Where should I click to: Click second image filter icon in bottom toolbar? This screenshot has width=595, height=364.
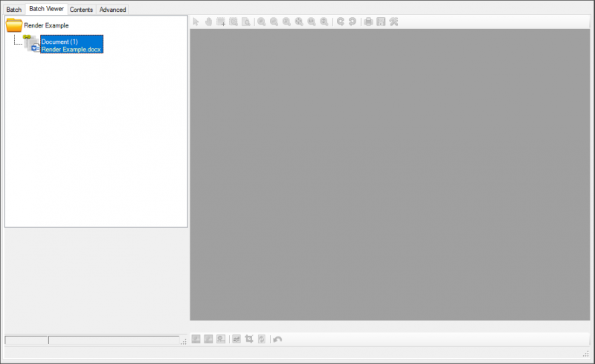click(x=208, y=339)
